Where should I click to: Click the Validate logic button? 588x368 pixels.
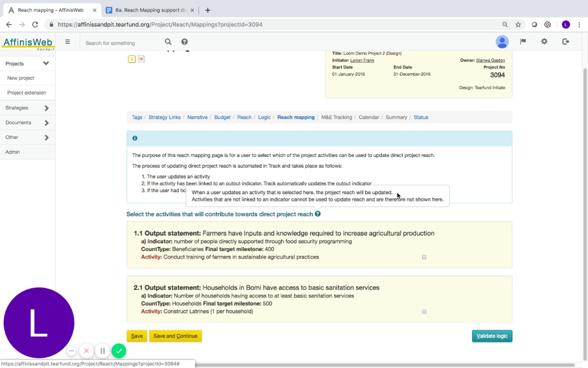[492, 336]
